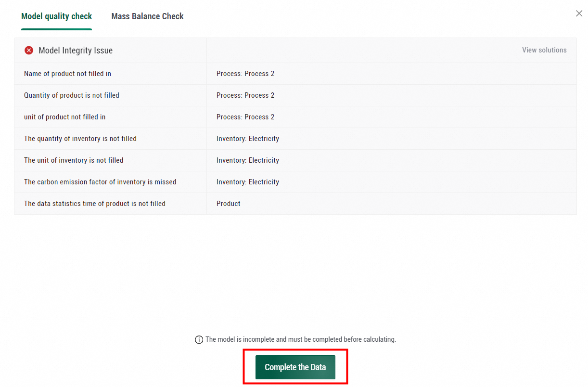Click 'Process: Process 2' beside Name of product

245,74
